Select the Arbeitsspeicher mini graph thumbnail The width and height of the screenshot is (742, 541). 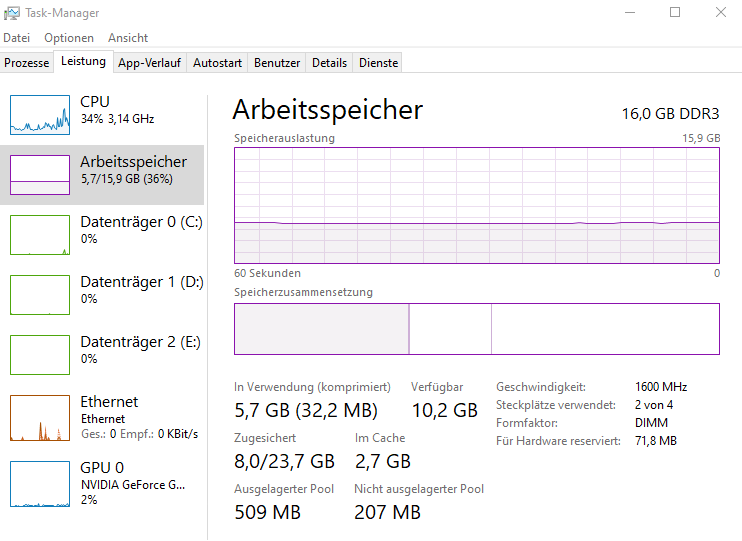[x=39, y=175]
